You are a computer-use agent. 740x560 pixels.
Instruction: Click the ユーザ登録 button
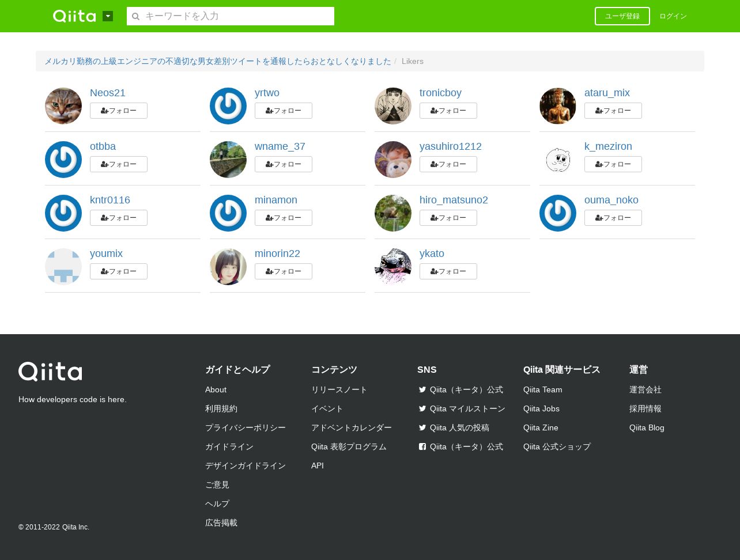point(622,16)
